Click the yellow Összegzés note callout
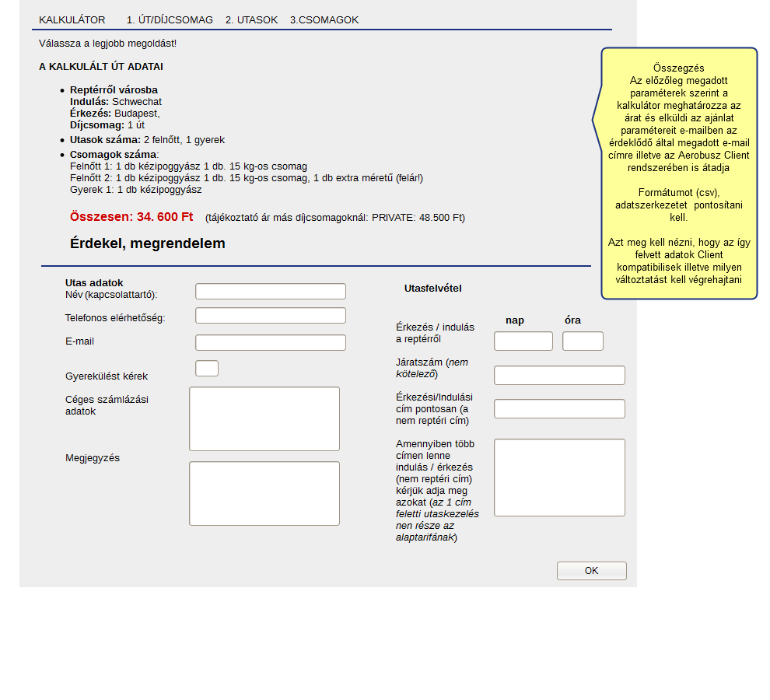Viewport: 770px width, 700px height. coord(679,173)
